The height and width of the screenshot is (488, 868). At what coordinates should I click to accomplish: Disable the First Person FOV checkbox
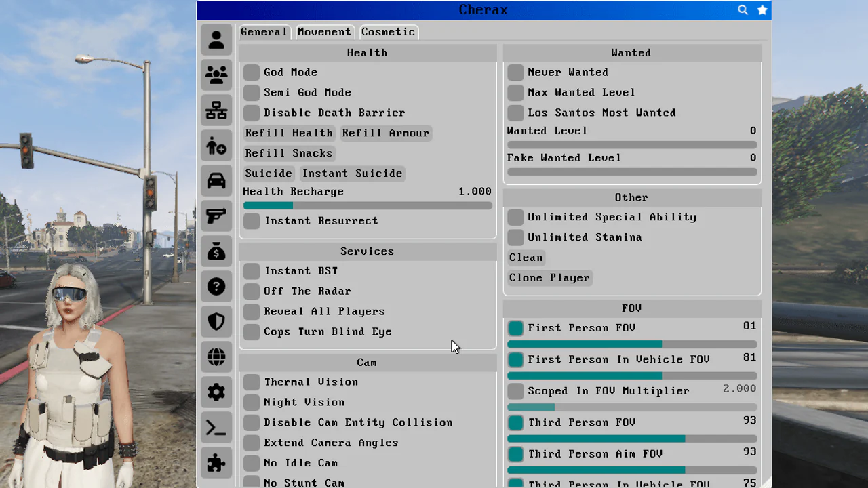pyautogui.click(x=515, y=328)
